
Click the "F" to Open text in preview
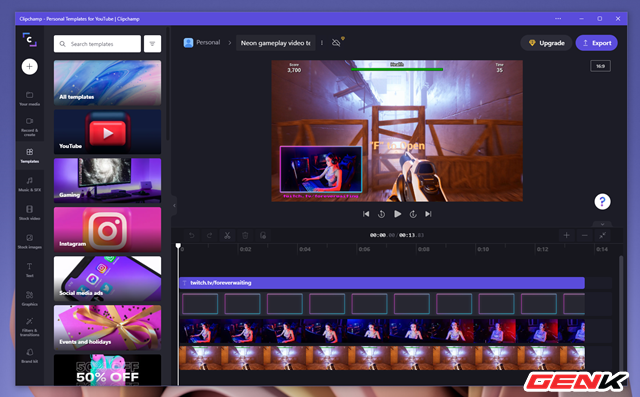397,146
